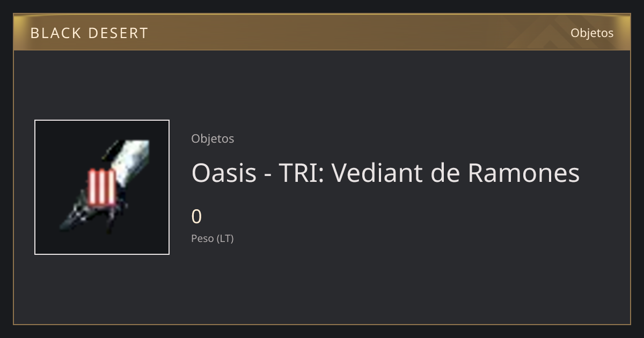
Task: Select the Objetos category label above title
Action: 213,138
